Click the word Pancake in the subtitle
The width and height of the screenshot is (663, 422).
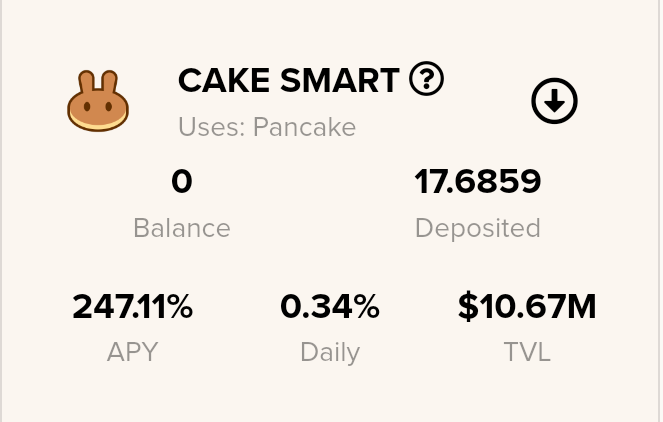click(304, 126)
